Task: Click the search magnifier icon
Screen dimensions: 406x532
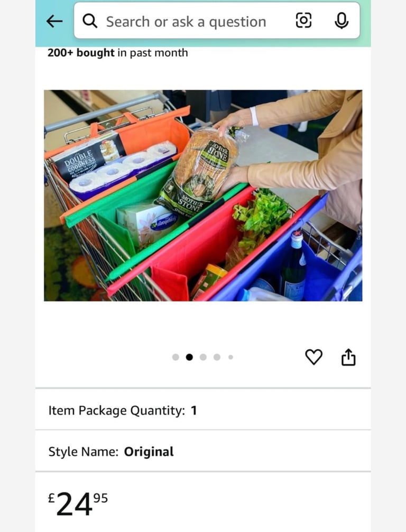Action: [90, 21]
